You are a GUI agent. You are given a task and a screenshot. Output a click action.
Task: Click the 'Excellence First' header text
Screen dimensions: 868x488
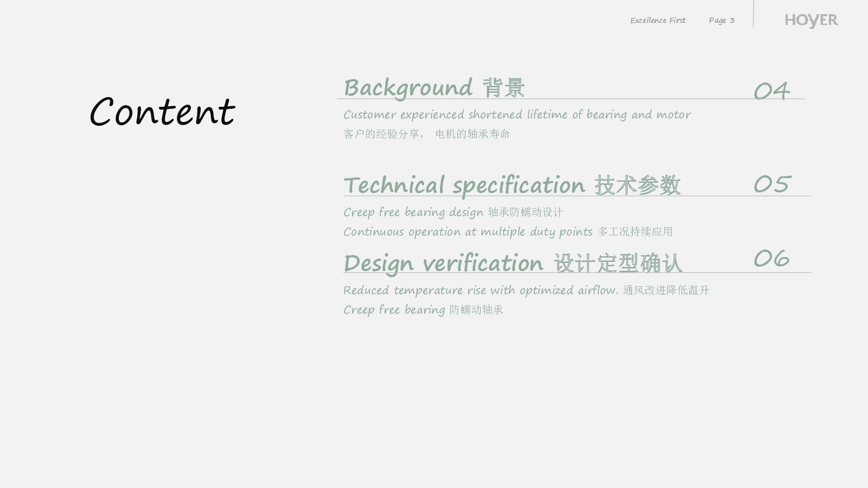[658, 21]
